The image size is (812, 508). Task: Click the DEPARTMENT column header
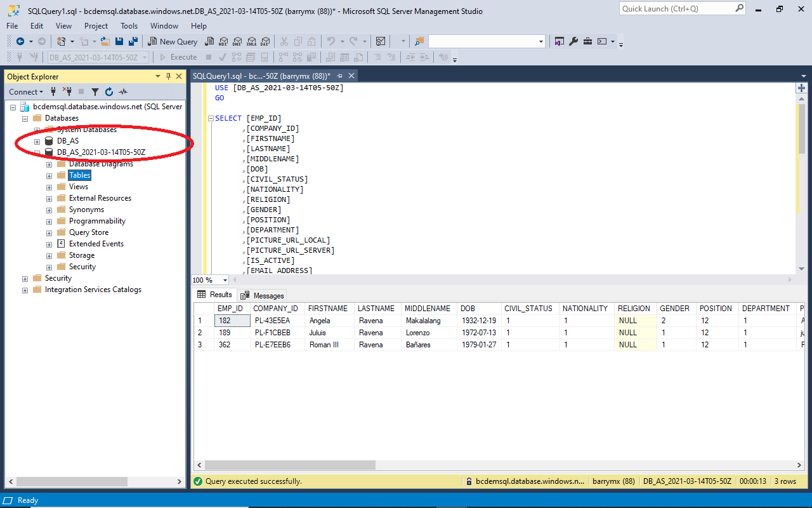766,309
